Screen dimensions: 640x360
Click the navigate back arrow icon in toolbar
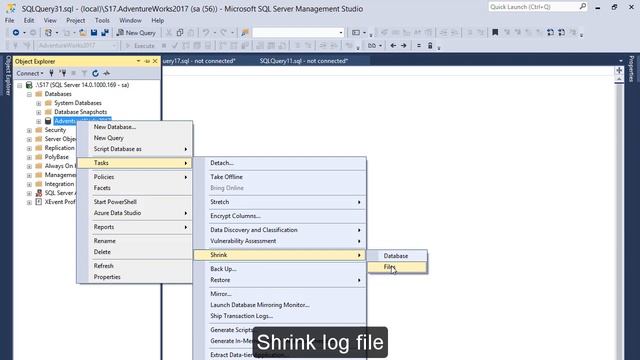pos(16,33)
